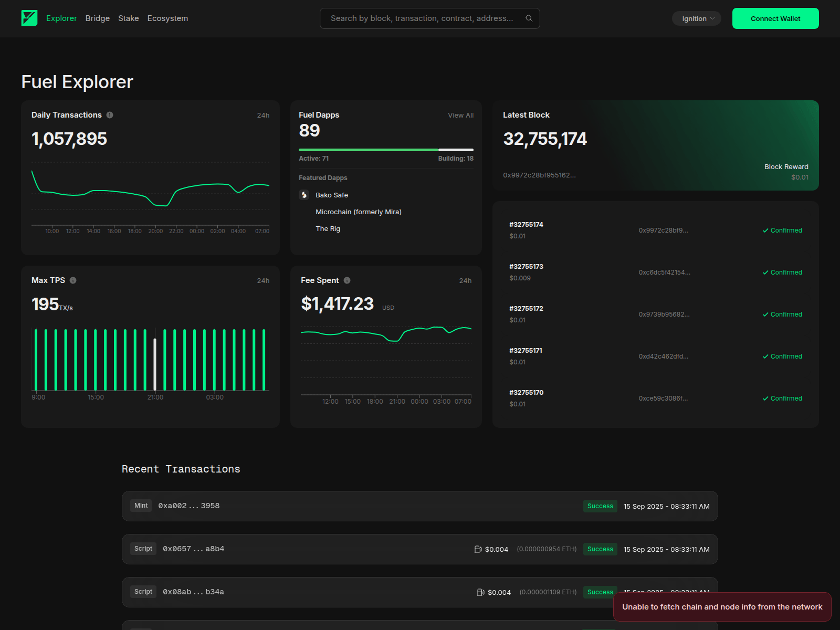Click the Fuel logo in the top navbar

[30, 18]
